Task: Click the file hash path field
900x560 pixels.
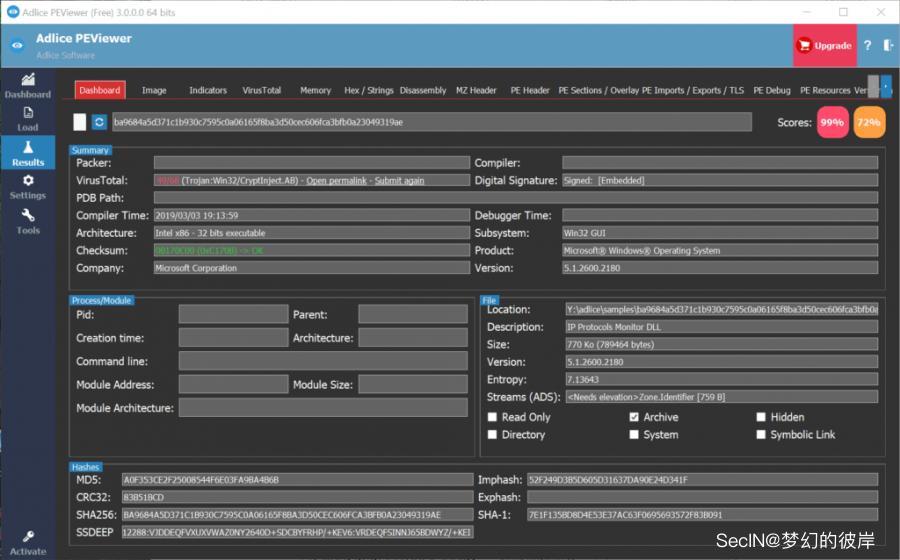Action: point(432,122)
